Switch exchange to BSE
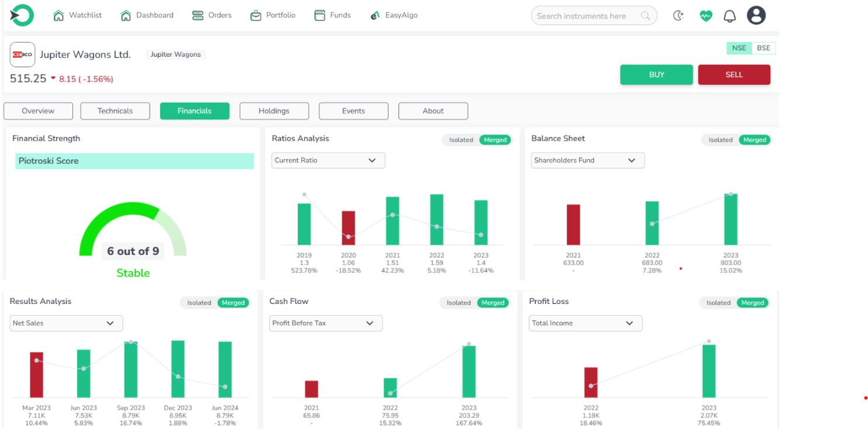The height and width of the screenshot is (432, 868). point(763,48)
